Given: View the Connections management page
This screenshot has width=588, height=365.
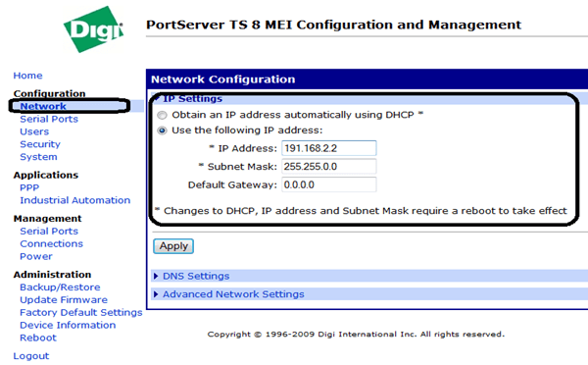Looking at the screenshot, I should coord(51,243).
